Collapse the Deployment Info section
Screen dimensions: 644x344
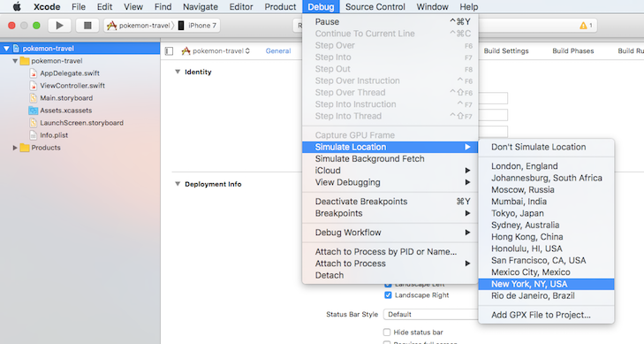pos(178,184)
